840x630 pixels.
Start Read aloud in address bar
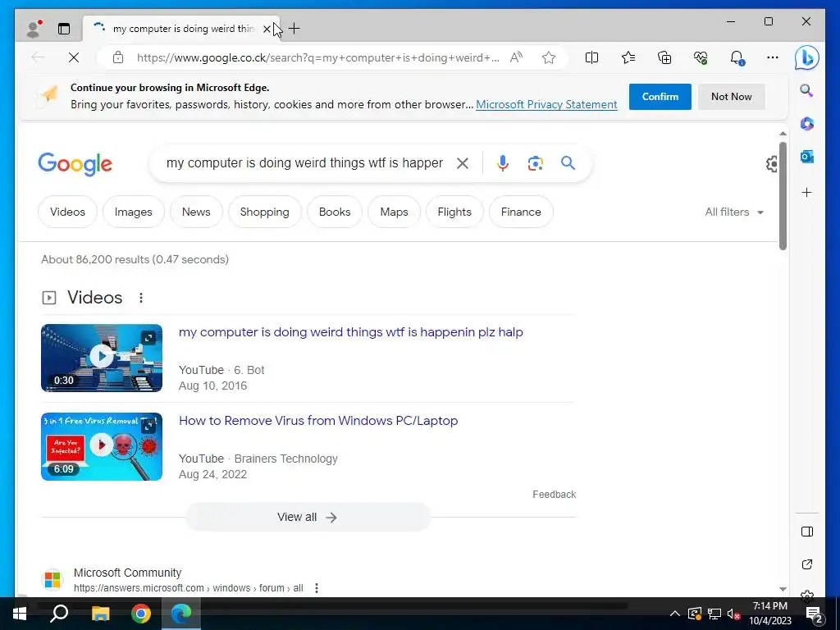pyautogui.click(x=516, y=57)
